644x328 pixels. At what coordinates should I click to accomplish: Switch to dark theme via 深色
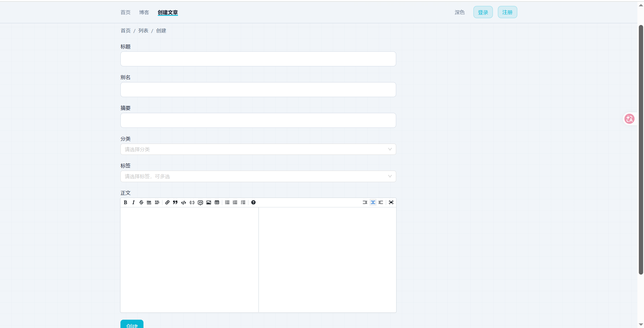[459, 12]
